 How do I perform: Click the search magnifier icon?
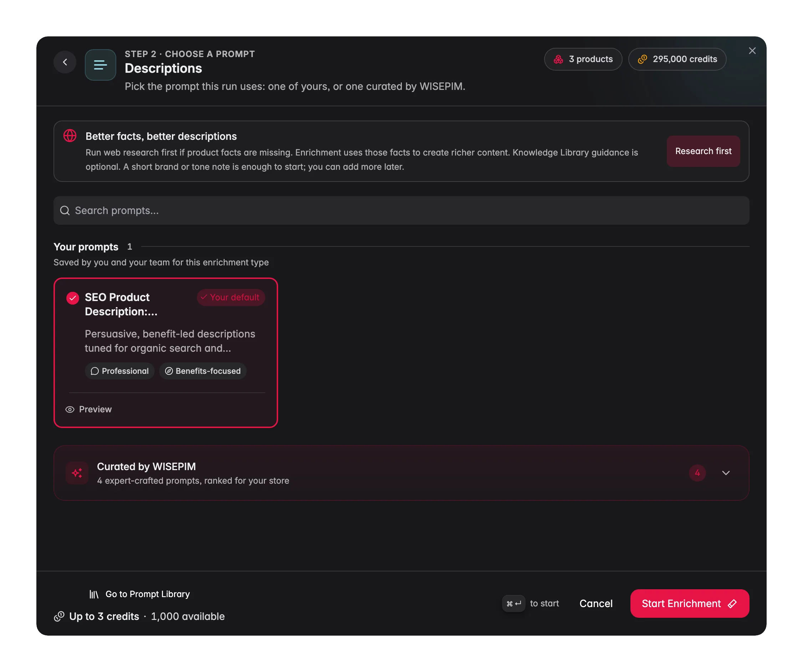click(x=65, y=210)
